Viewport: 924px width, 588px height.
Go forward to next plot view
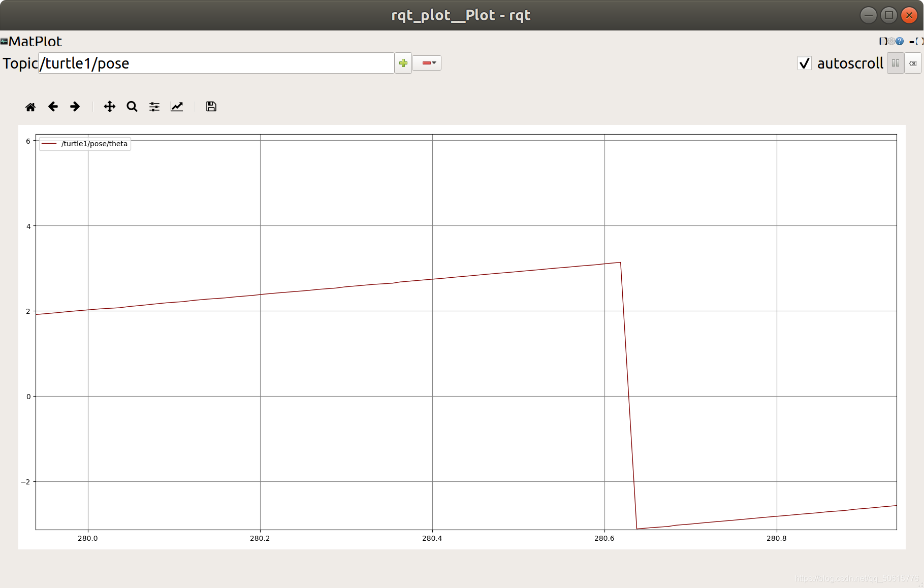tap(75, 107)
